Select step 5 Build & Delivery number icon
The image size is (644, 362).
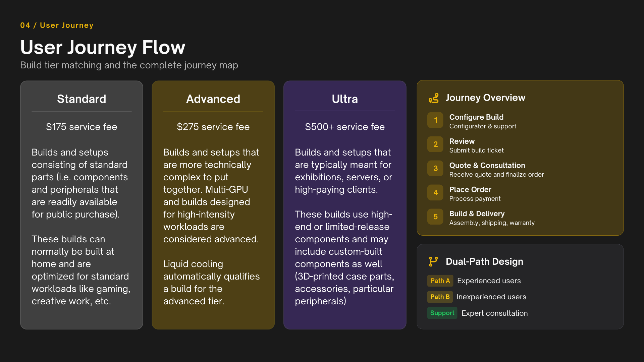[435, 217]
